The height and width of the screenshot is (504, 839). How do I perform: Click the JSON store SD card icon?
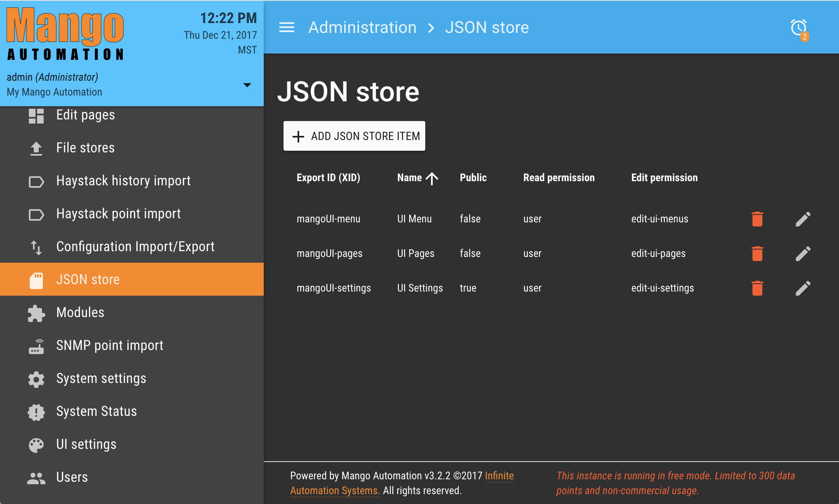pos(36,280)
